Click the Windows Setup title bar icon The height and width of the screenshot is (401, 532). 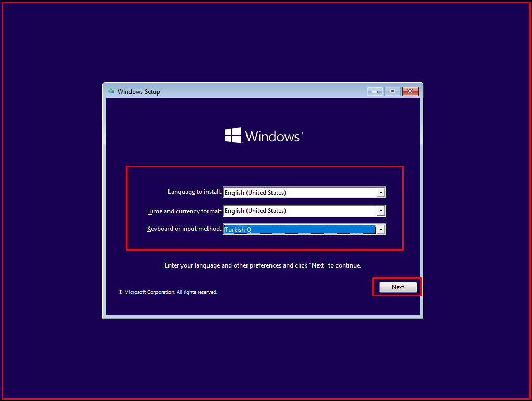point(111,91)
